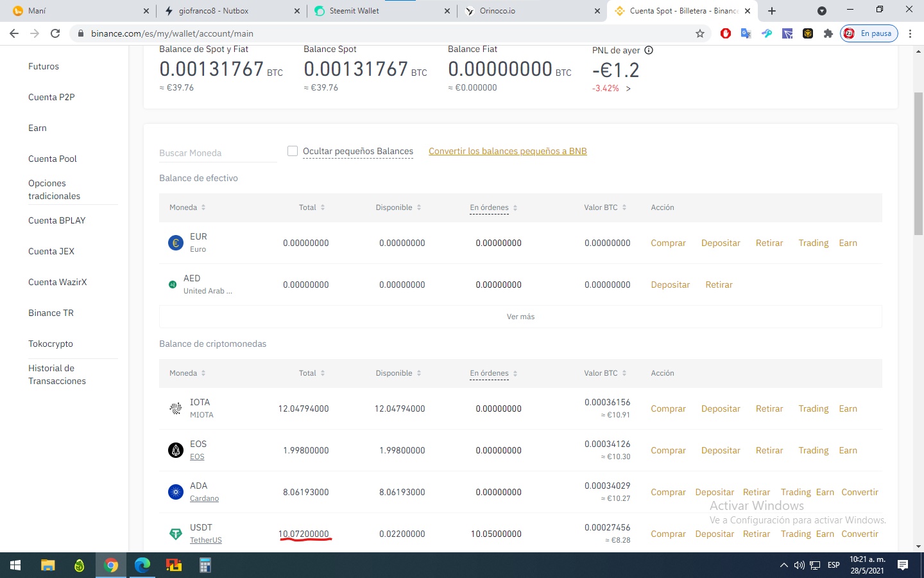924x578 pixels.
Task: Sort cash balance table by Disponible
Action: [398, 207]
